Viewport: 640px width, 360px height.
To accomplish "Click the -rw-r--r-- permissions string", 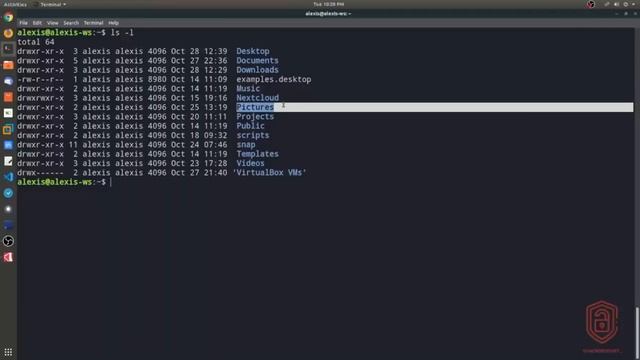I will click(x=40, y=79).
